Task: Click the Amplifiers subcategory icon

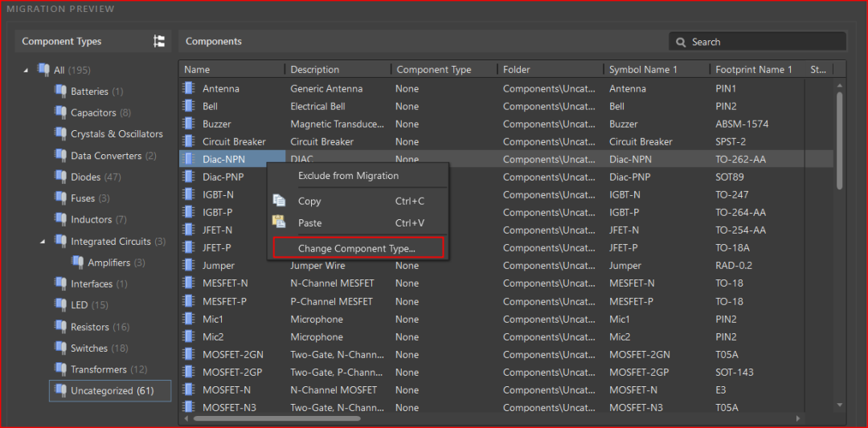Action: [x=77, y=263]
